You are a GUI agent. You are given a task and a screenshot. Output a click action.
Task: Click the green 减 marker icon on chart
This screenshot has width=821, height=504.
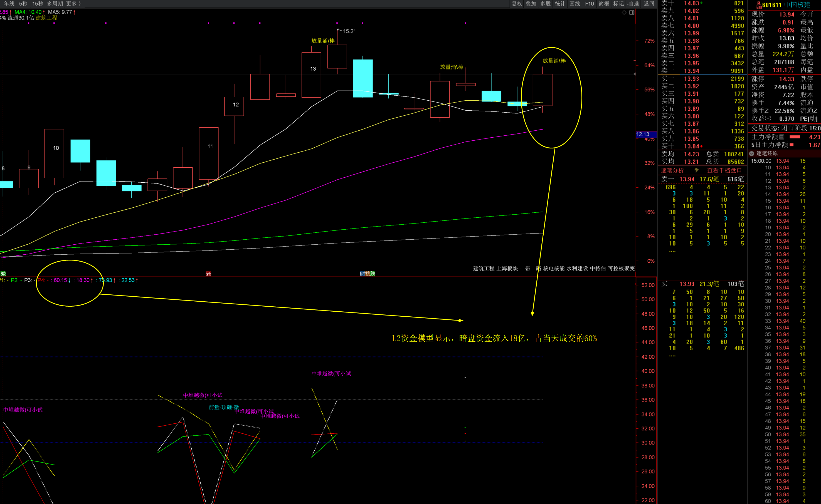coord(3,274)
